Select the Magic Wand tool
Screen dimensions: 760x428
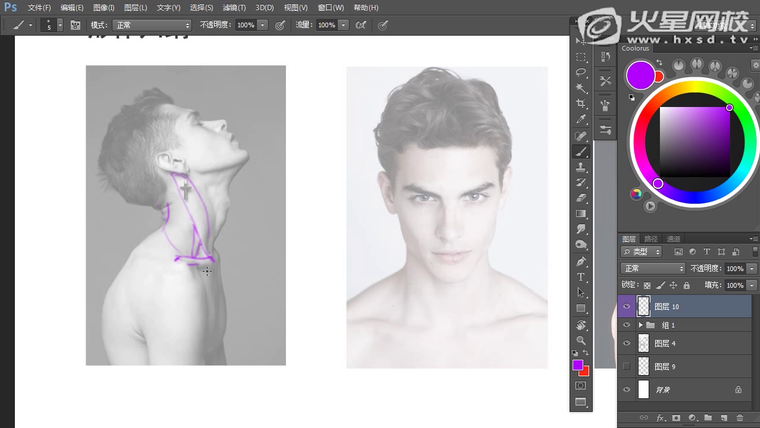581,88
